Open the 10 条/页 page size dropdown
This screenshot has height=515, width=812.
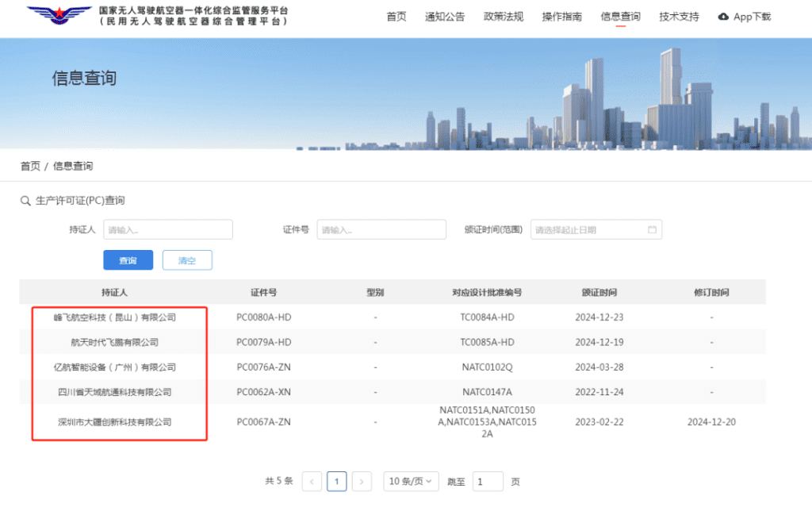(x=411, y=482)
